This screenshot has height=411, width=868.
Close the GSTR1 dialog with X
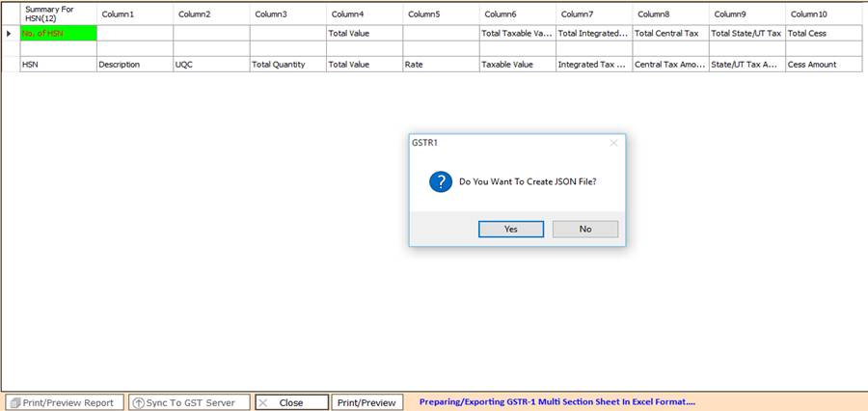pos(613,143)
